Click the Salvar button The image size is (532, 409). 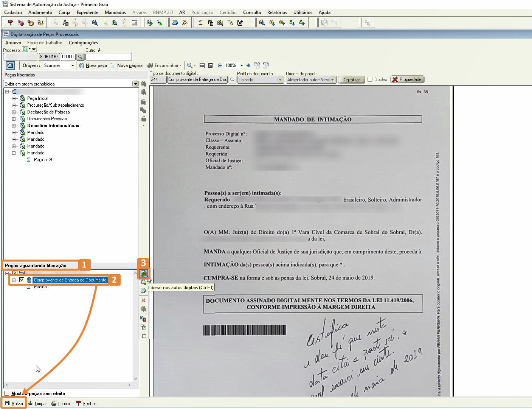pyautogui.click(x=14, y=403)
